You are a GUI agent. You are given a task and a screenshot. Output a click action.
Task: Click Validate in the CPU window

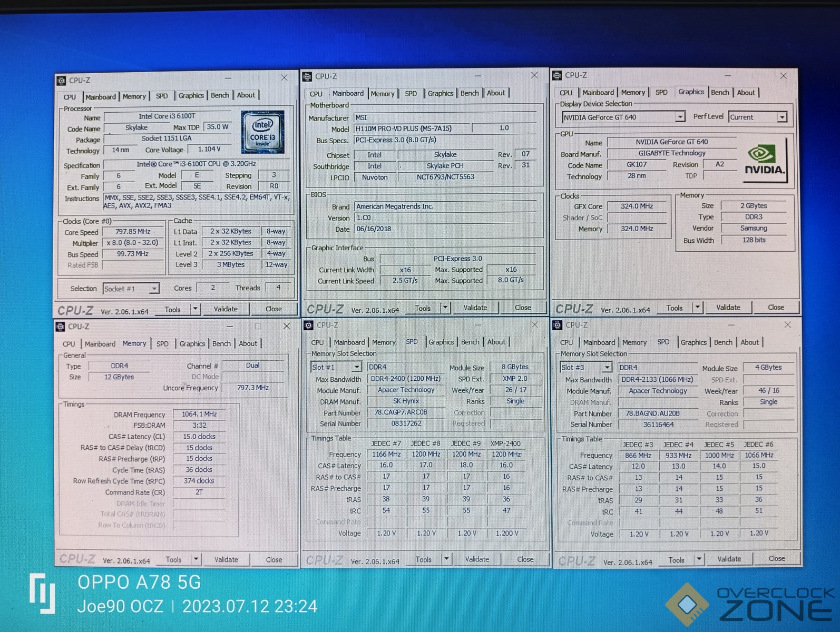(x=226, y=309)
